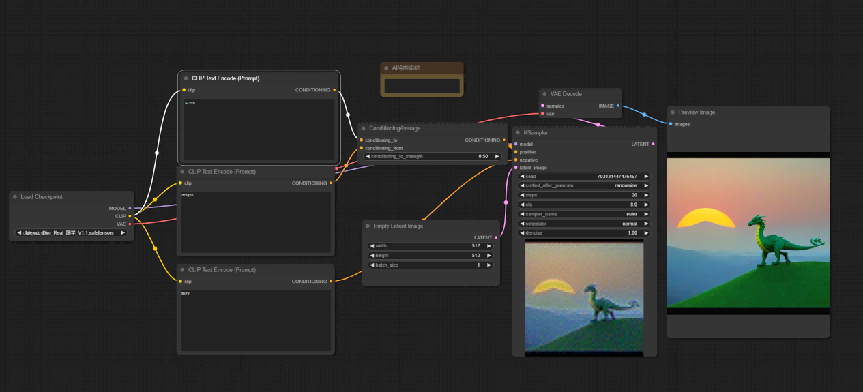Open the sampler_name dropdown in KSampler
The height and width of the screenshot is (392, 863).
click(585, 214)
